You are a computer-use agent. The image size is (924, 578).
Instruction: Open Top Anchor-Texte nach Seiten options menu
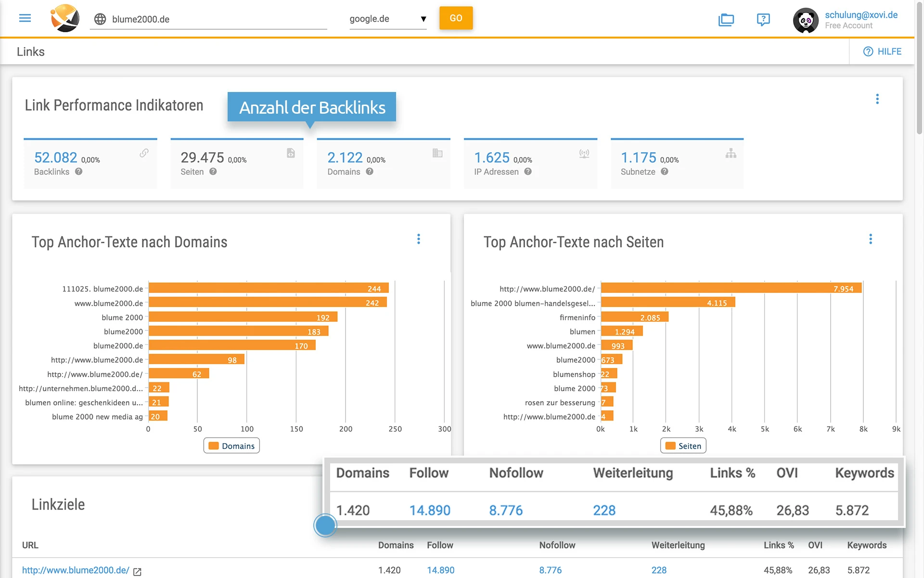pos(871,239)
